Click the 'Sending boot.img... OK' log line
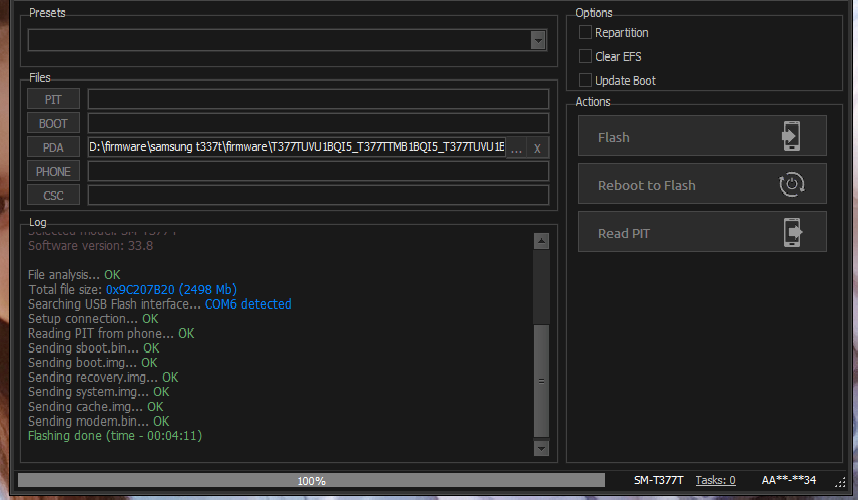The width and height of the screenshot is (858, 500). click(x=92, y=363)
